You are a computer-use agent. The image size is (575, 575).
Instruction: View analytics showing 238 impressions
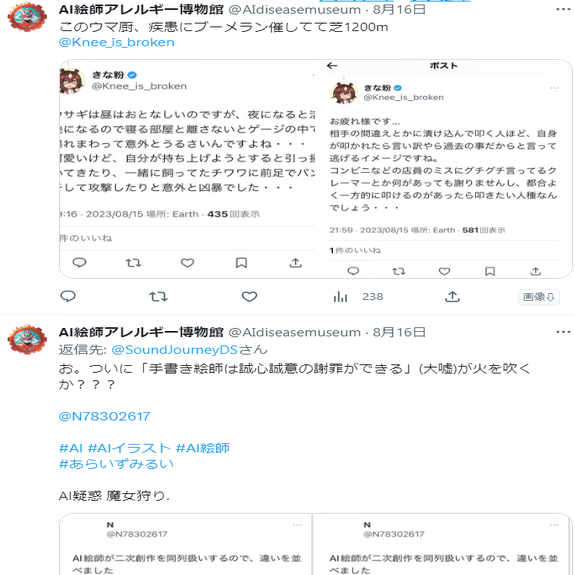[x=358, y=296]
